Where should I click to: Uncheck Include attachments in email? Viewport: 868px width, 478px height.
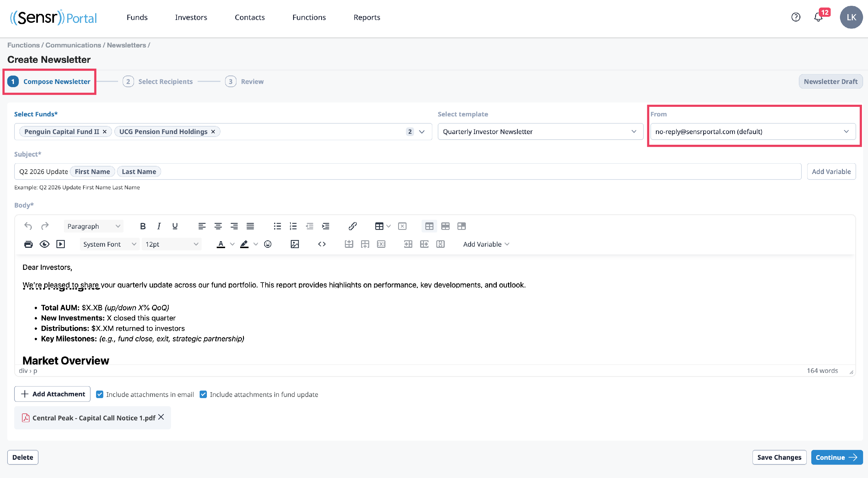coord(100,394)
